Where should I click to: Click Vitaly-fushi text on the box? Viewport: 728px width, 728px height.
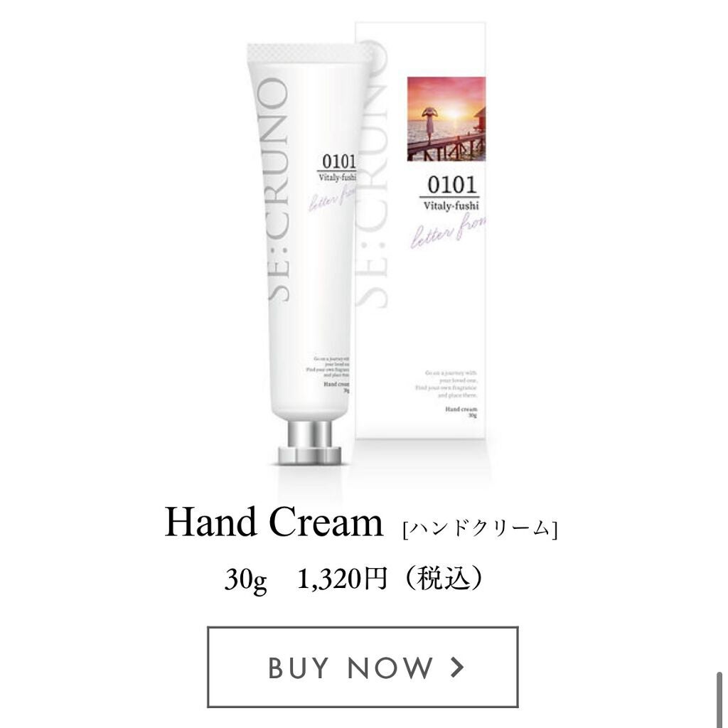[x=451, y=205]
